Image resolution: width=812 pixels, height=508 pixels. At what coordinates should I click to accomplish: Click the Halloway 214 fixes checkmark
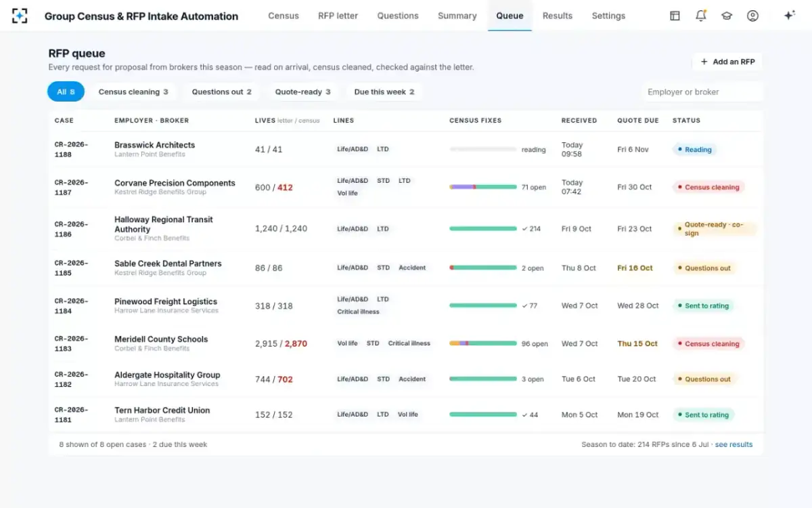[x=531, y=229]
